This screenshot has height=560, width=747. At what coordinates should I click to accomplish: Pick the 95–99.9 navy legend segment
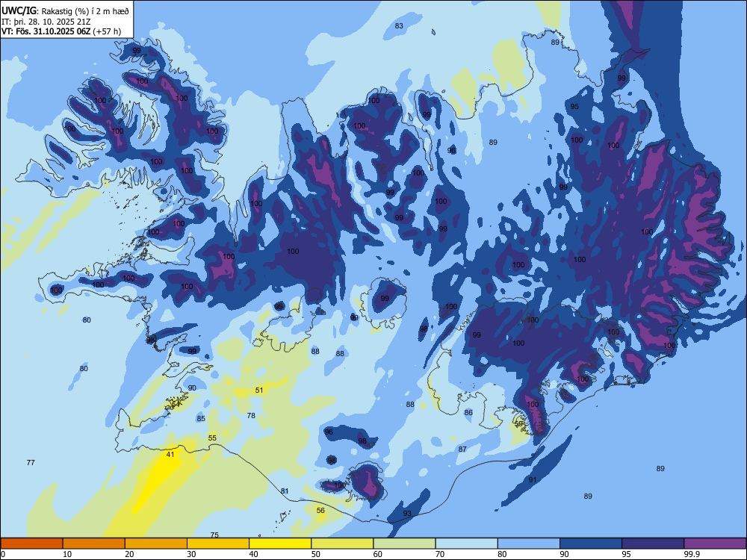pyautogui.click(x=653, y=544)
